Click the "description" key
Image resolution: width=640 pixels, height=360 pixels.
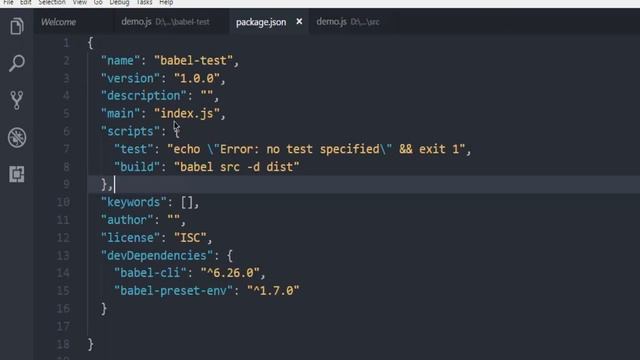tap(144, 96)
